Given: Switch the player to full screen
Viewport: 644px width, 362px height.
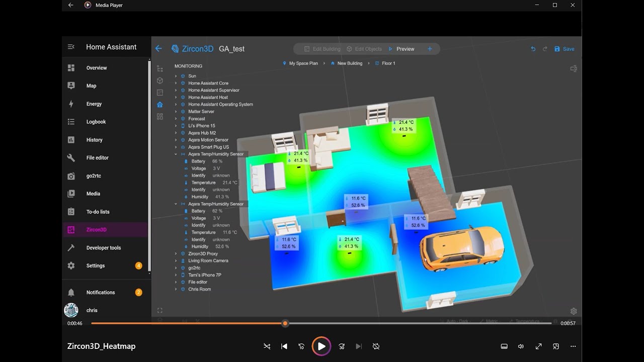Looking at the screenshot, I should click(538, 346).
